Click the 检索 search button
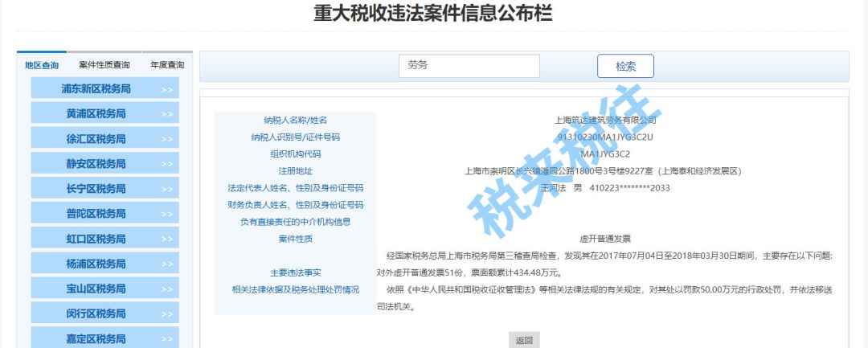868x348 pixels. tap(625, 67)
